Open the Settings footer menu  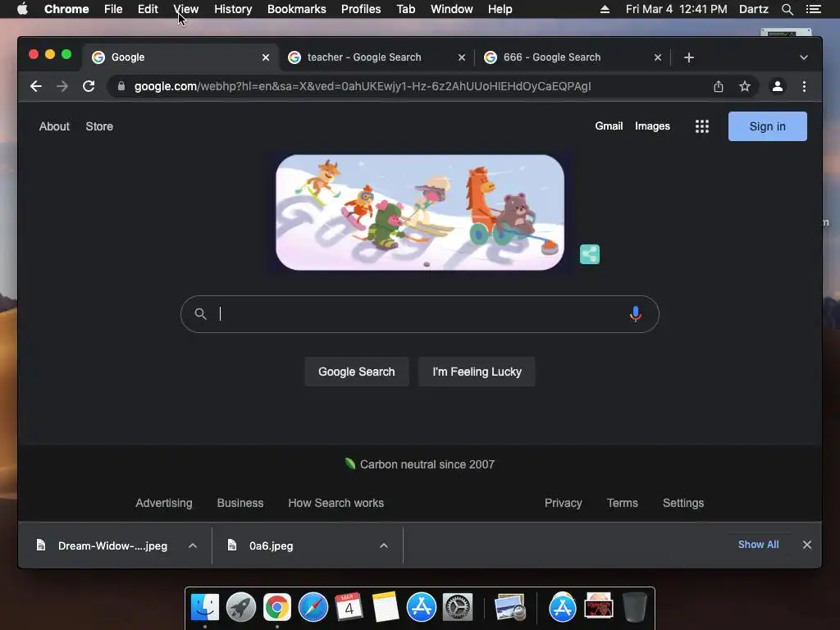[683, 503]
